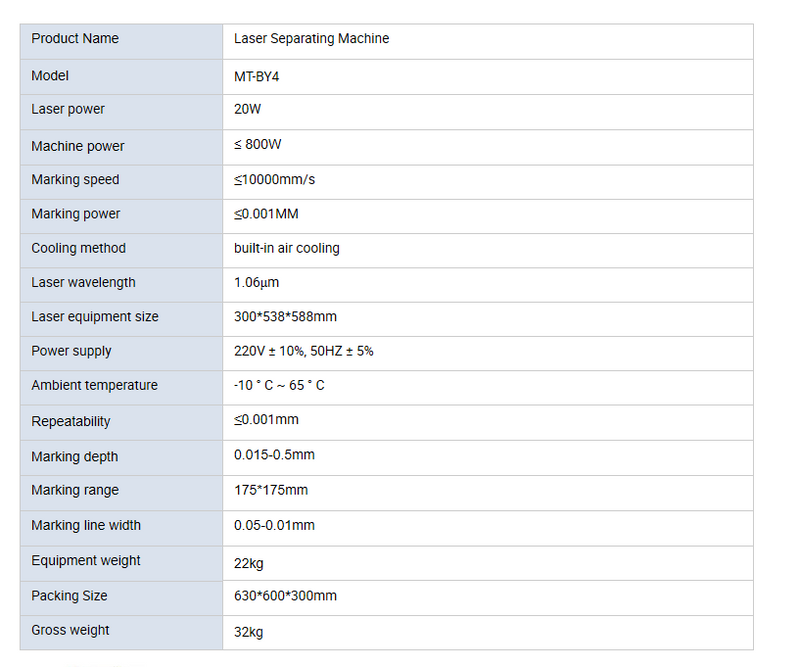Image resolution: width=800 pixels, height=667 pixels.
Task: Select the 20W laser power value
Action: click(247, 109)
